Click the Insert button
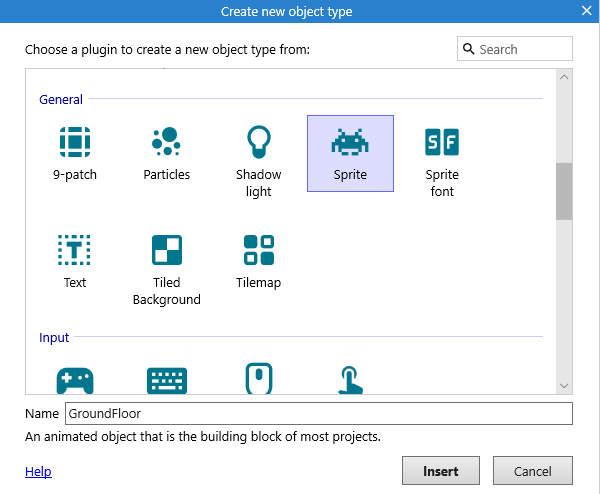 point(441,471)
